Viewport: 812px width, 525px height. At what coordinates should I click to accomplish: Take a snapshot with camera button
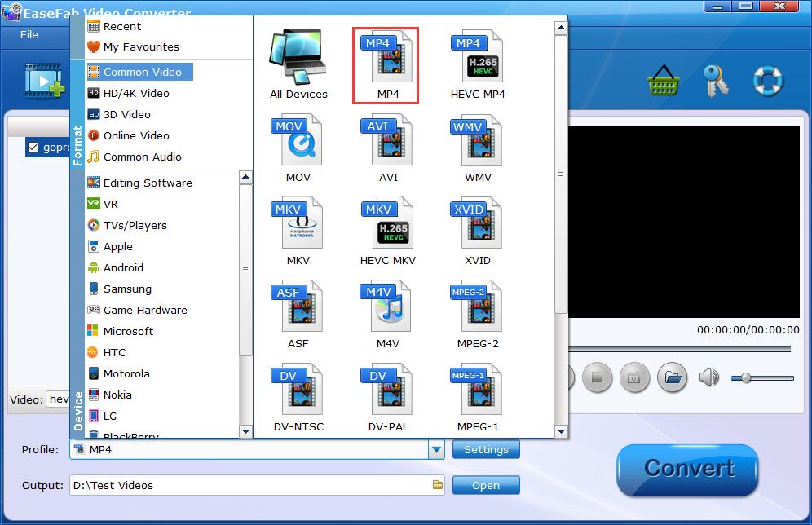pyautogui.click(x=634, y=377)
